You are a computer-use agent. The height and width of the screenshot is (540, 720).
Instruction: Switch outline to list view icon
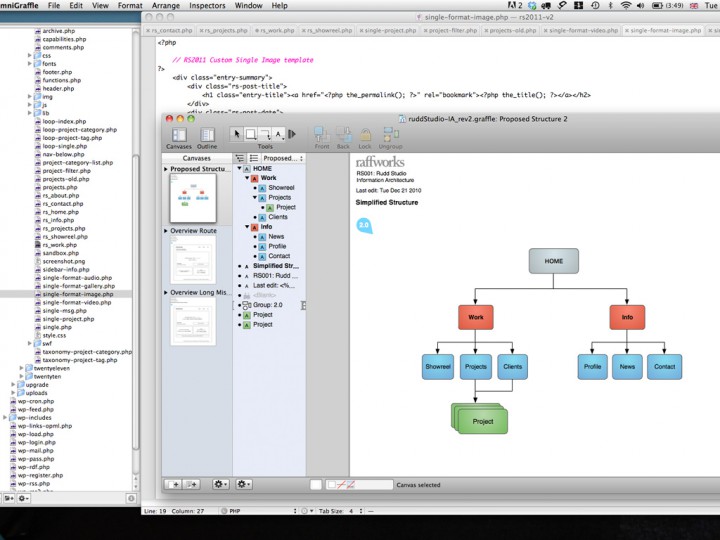pyautogui.click(x=253, y=158)
